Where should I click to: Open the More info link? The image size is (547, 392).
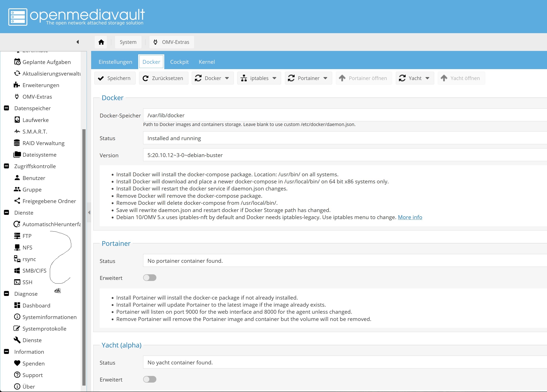point(410,217)
